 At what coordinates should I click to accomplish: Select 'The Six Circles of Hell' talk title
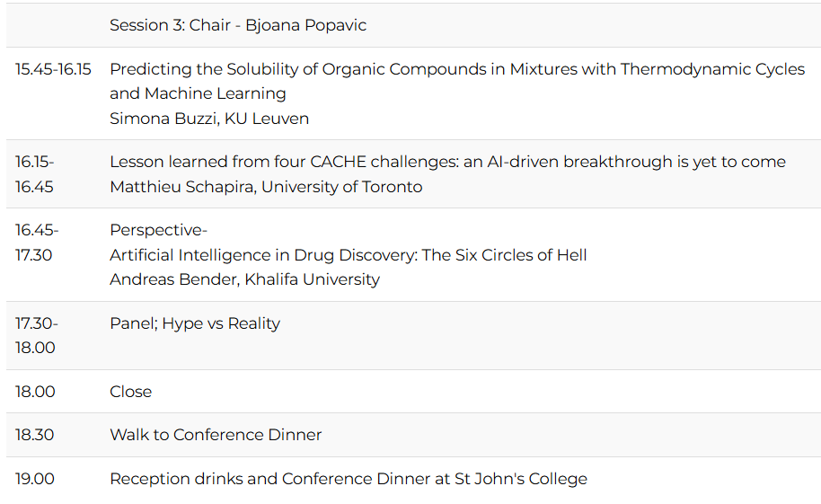(x=348, y=255)
